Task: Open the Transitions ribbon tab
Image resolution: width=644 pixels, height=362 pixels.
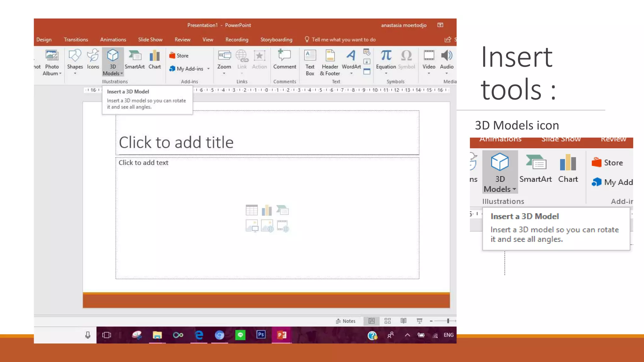Action: tap(76, 40)
